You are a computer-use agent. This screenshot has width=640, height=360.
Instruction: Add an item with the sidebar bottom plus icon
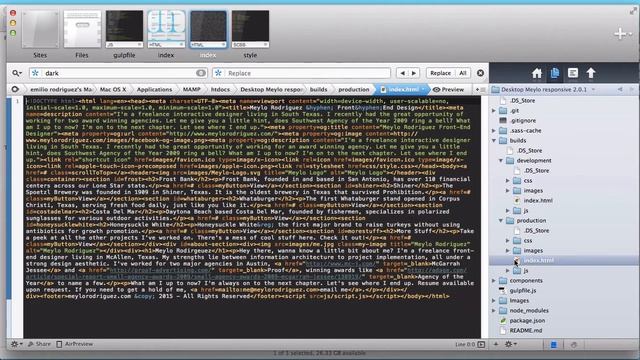(496, 344)
